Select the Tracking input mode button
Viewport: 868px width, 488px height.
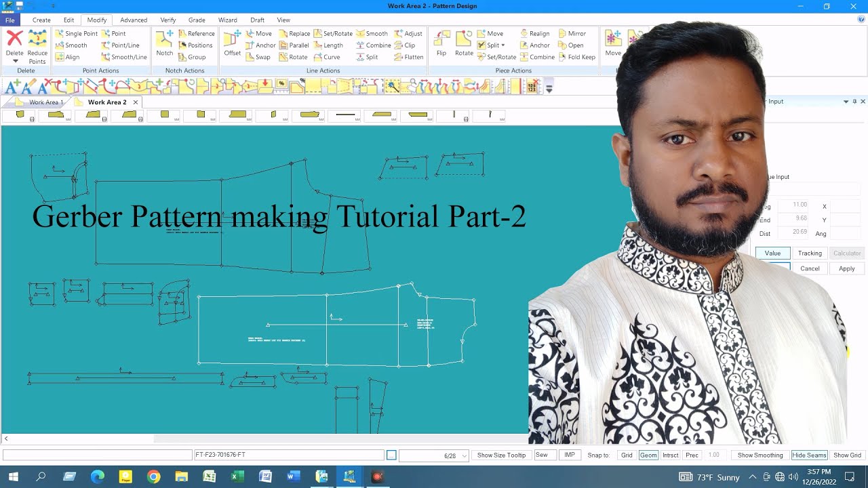pyautogui.click(x=810, y=253)
